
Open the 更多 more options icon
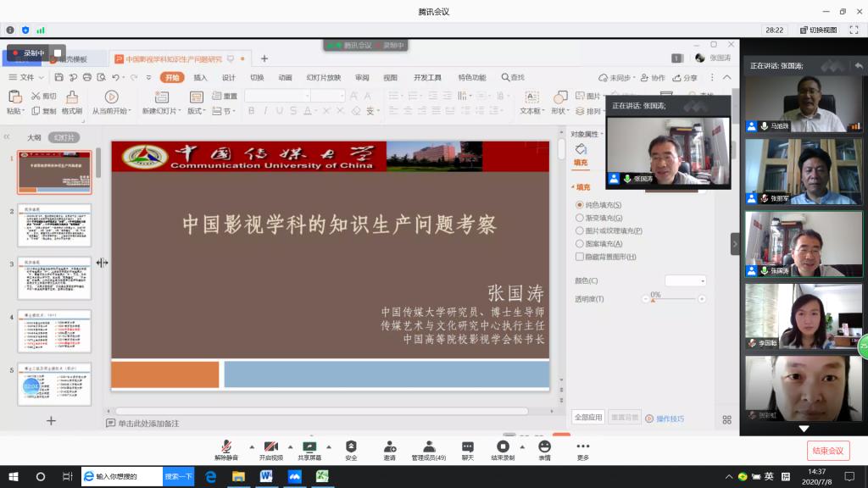point(583,446)
